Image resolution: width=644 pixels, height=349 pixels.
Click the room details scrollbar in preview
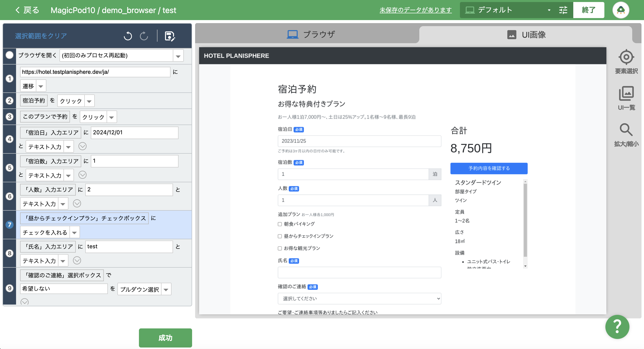[525, 220]
